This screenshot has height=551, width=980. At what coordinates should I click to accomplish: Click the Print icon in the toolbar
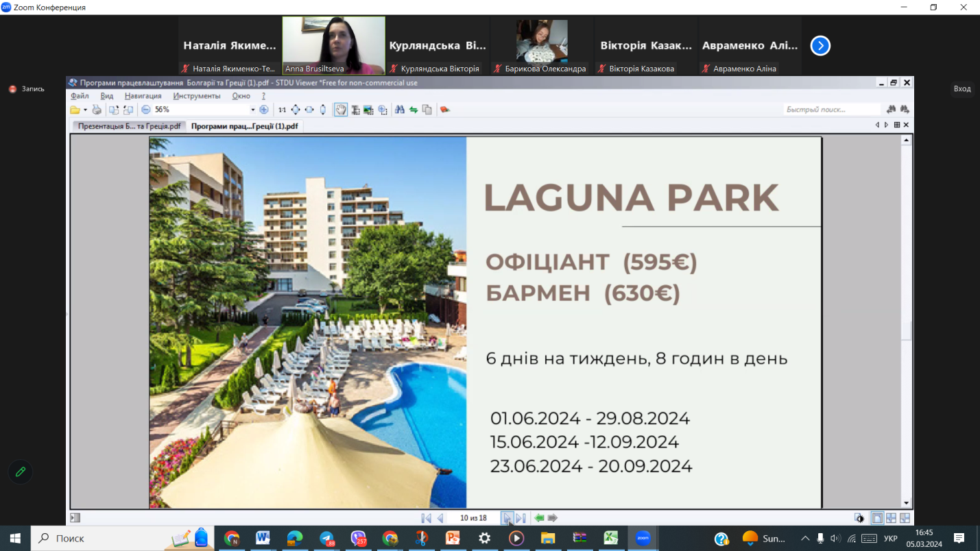(x=97, y=110)
